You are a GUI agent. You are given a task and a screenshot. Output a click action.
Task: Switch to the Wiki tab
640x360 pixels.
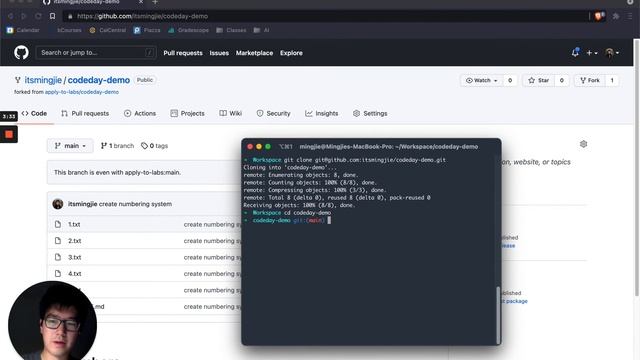click(231, 113)
